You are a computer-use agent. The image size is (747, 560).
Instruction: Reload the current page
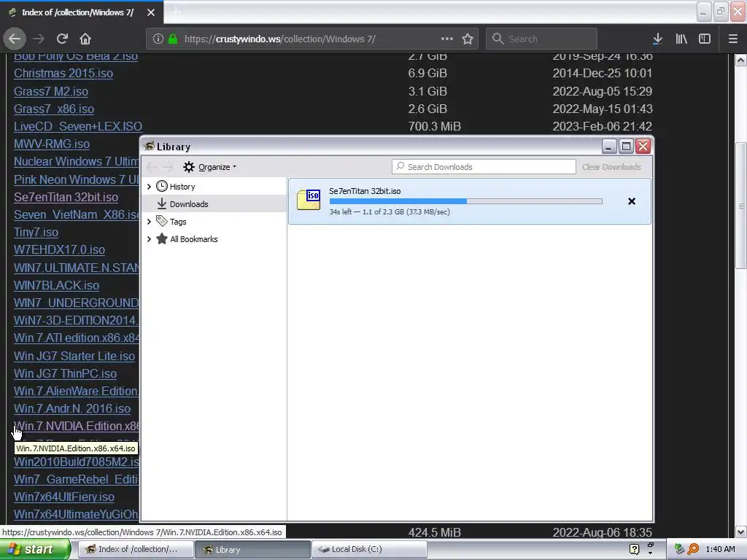coord(62,39)
